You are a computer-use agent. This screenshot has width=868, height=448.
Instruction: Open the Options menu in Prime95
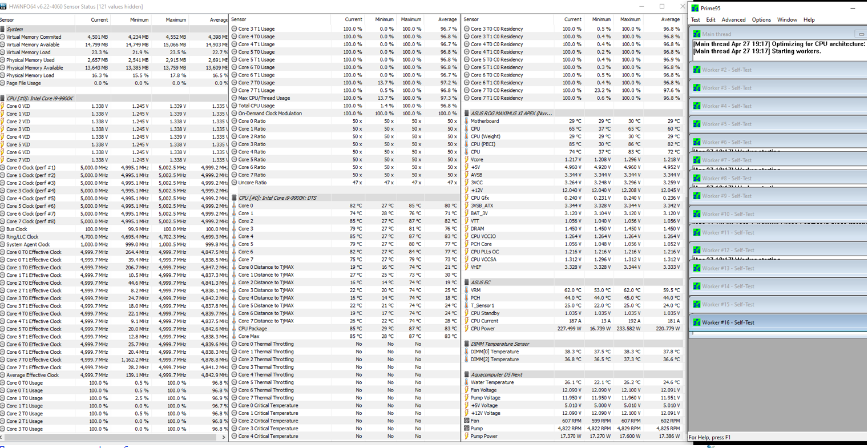coord(761,19)
